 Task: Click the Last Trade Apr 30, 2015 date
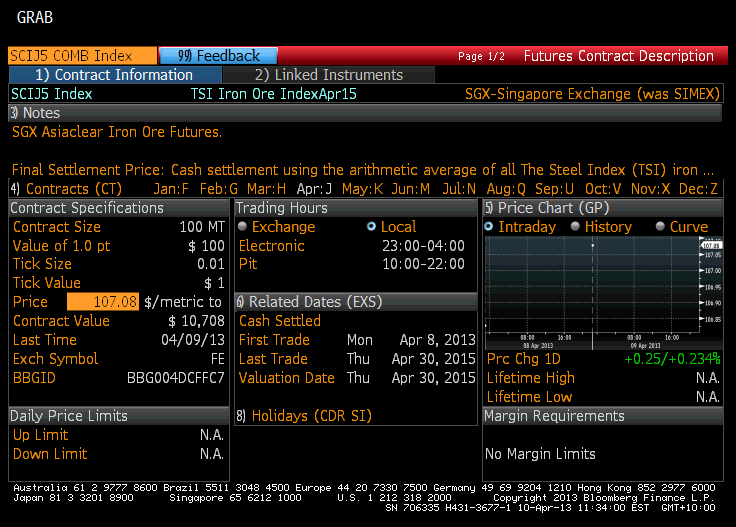(x=434, y=359)
